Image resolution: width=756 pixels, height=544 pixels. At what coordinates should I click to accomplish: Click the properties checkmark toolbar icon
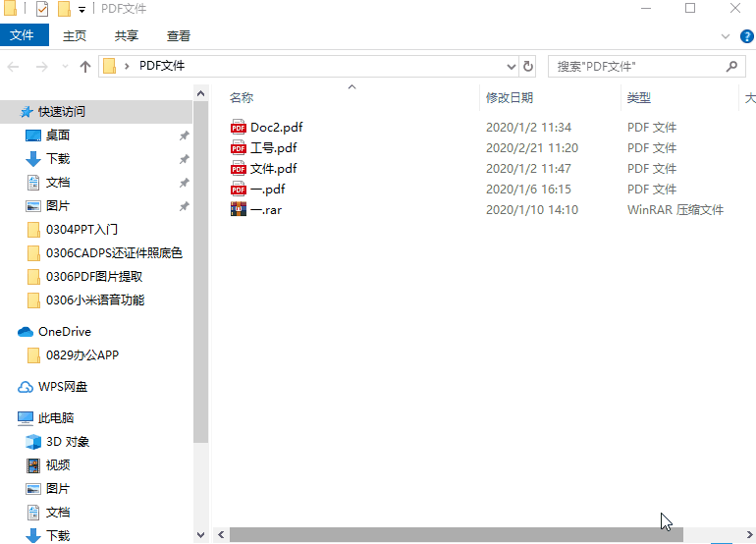coord(42,9)
